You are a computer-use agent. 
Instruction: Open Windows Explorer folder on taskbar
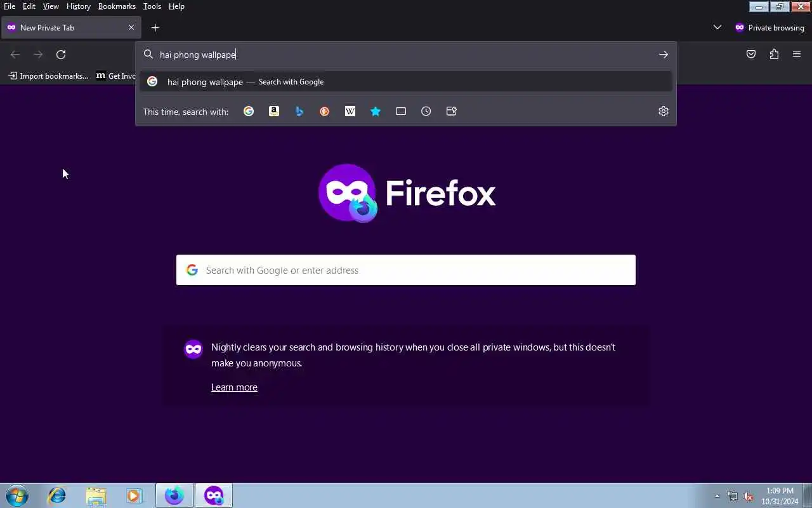[x=96, y=495]
